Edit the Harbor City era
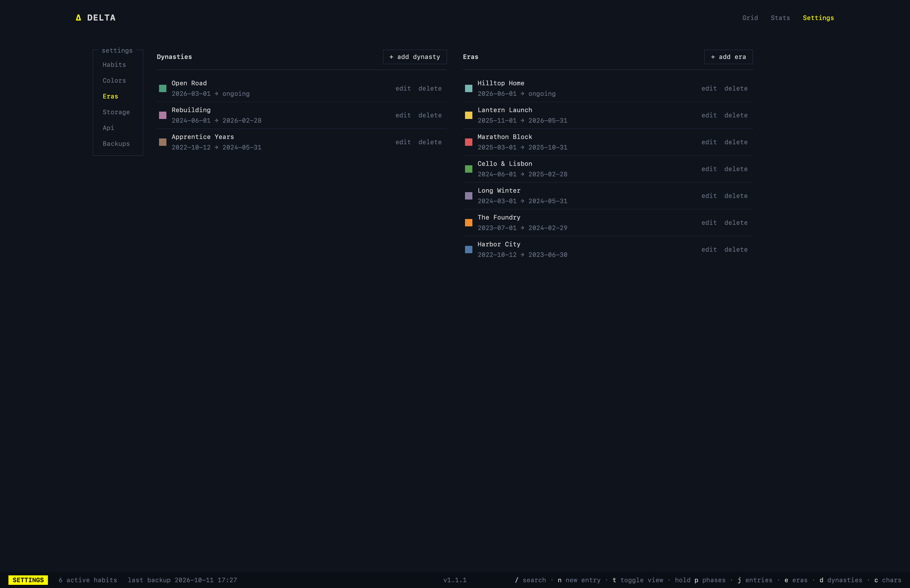 coord(709,250)
